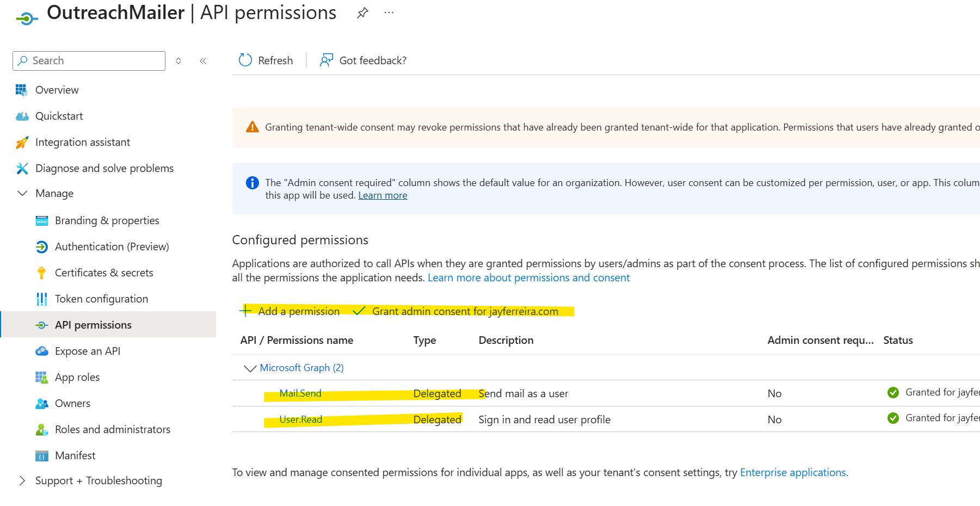Viewport: 980px width, 506px height.
Task: Select Certificates & secrets in the sidebar
Action: pyautogui.click(x=103, y=273)
